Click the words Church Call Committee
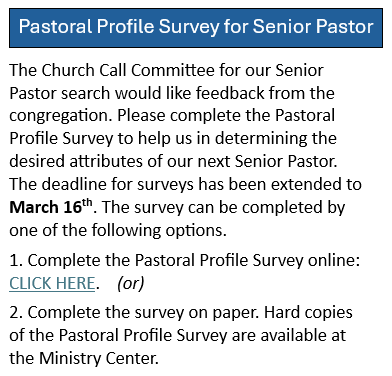This screenshot has height=376, width=392. tap(128, 70)
